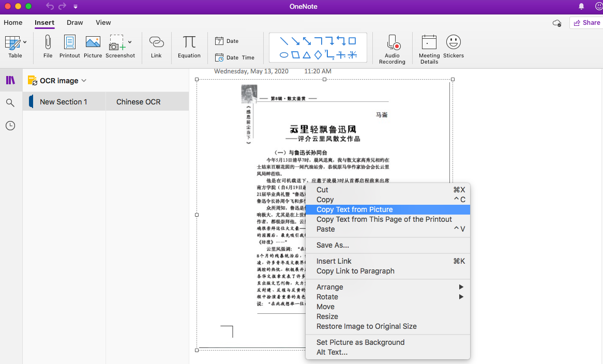Choose Set Picture as Background
This screenshot has width=603, height=364.
tap(388, 342)
